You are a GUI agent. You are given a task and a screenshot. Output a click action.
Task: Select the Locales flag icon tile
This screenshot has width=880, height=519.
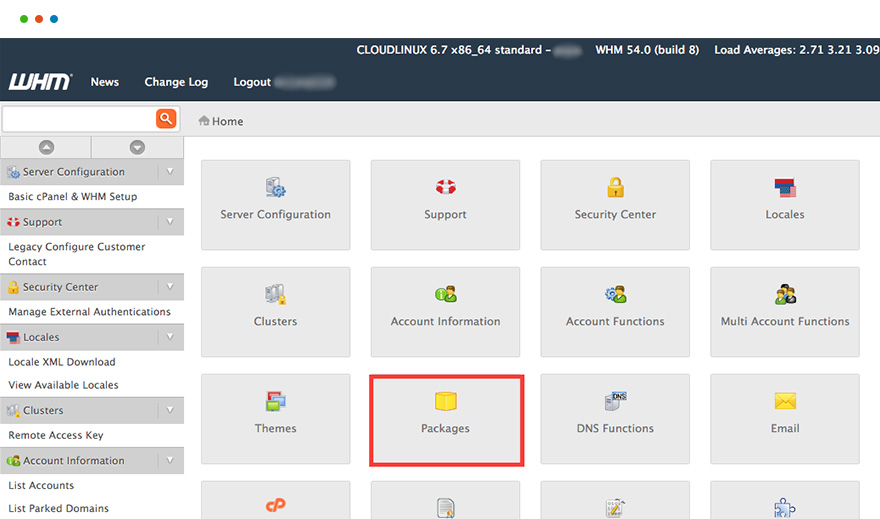pos(785,188)
